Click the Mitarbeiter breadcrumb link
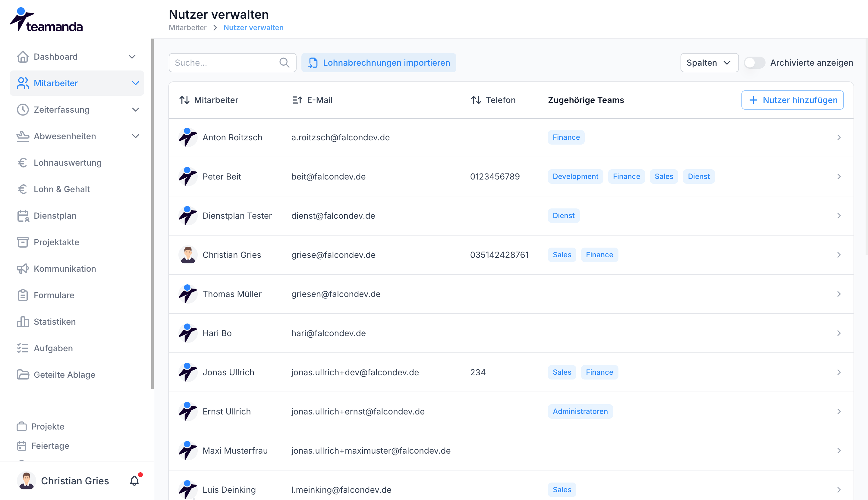The height and width of the screenshot is (500, 868). coord(188,27)
